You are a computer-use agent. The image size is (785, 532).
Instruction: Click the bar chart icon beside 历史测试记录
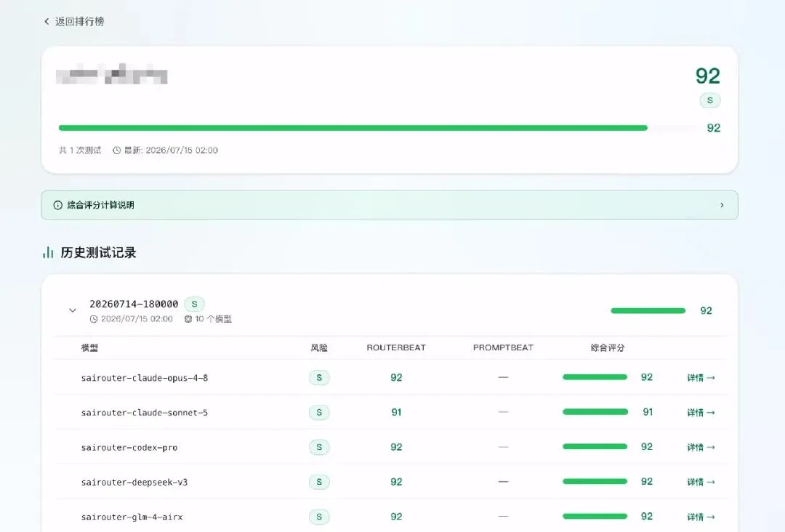tap(48, 252)
